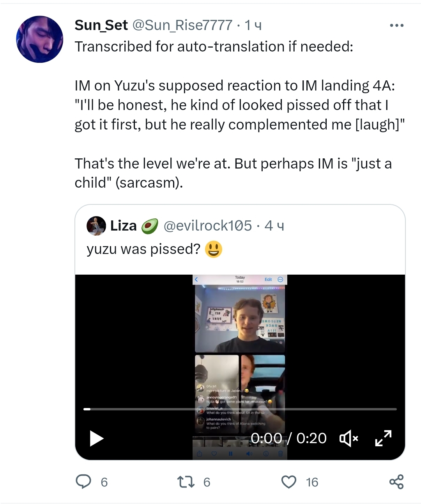
Task: Share the tweet
Action: click(396, 482)
